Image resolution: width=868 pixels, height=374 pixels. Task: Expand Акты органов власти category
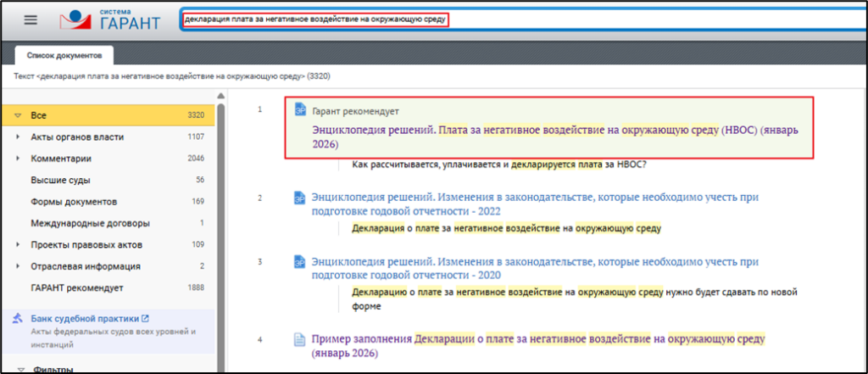click(x=18, y=137)
